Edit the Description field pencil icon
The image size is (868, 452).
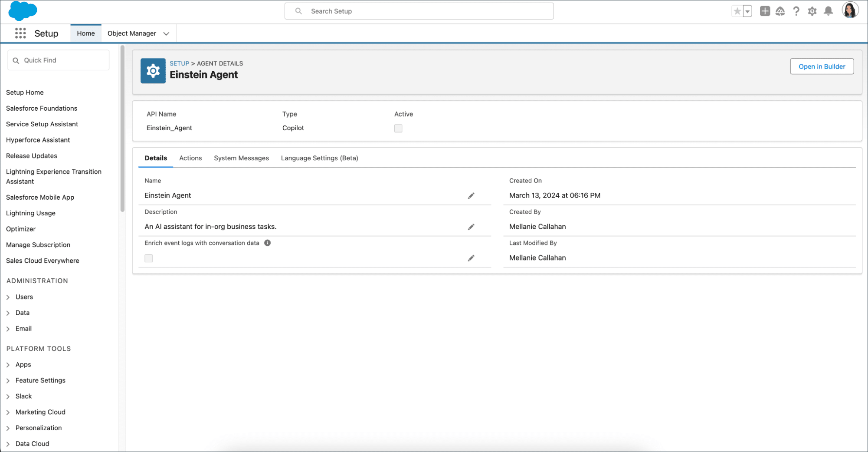(471, 227)
